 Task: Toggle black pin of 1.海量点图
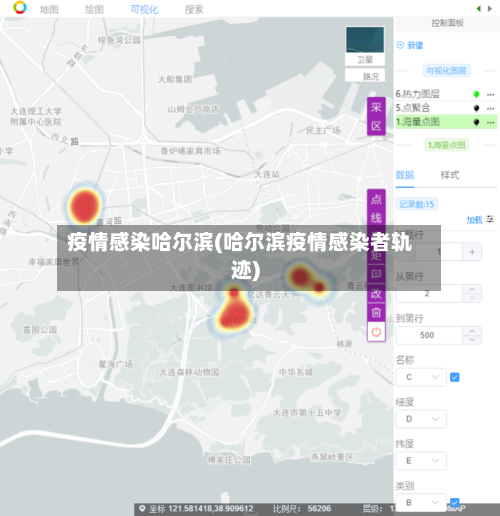[x=476, y=122]
